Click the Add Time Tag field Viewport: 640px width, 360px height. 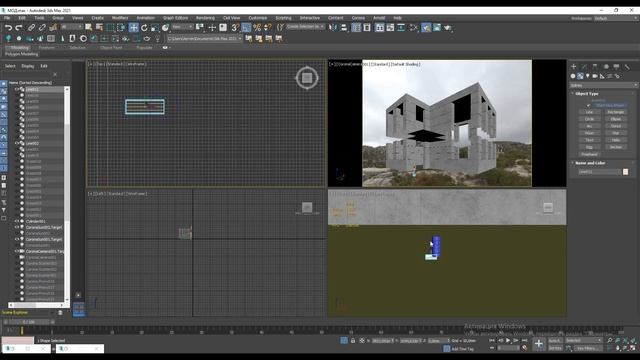click(x=462, y=349)
